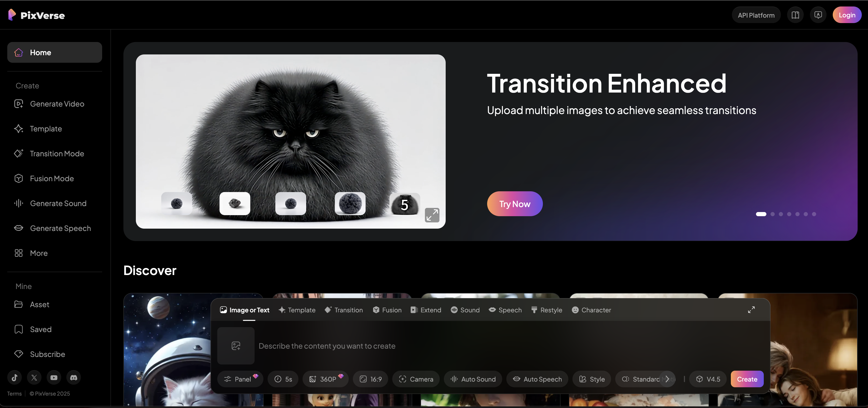
Task: Select the second banner thumbnail
Action: [x=235, y=203]
